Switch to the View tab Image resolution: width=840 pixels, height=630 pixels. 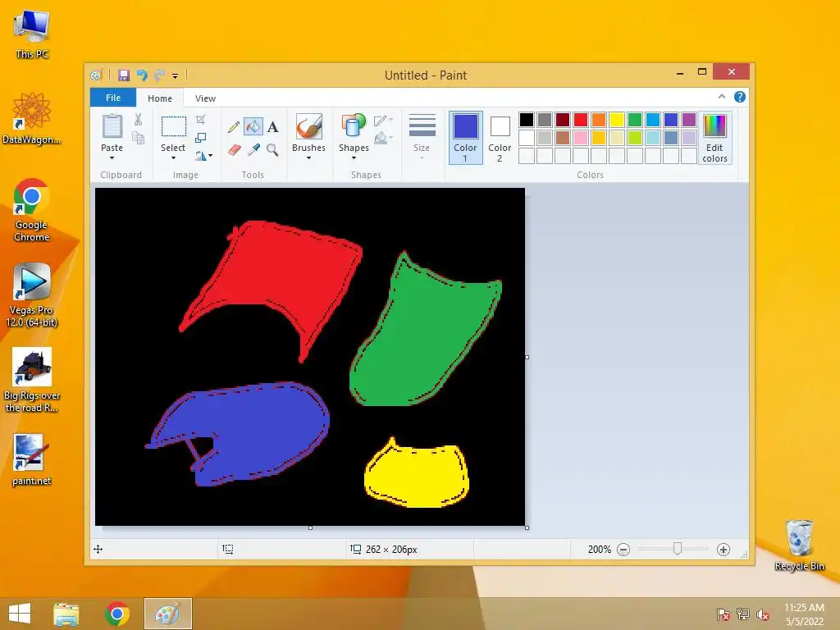coord(205,98)
